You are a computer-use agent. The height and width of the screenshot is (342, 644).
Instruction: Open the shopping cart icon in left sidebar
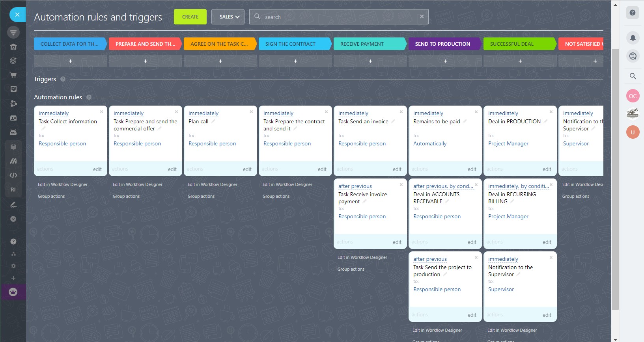click(13, 75)
